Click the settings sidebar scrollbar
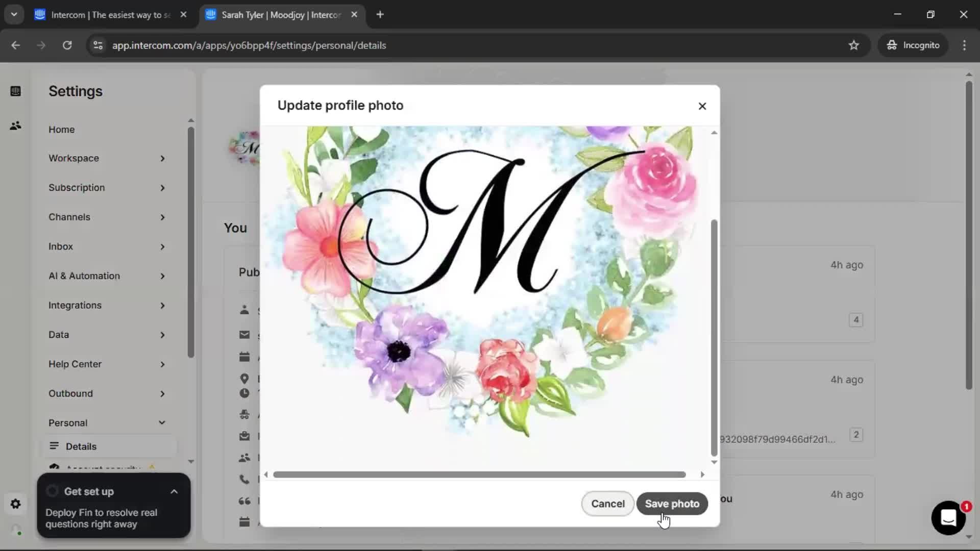The width and height of the screenshot is (980, 551). [191, 242]
